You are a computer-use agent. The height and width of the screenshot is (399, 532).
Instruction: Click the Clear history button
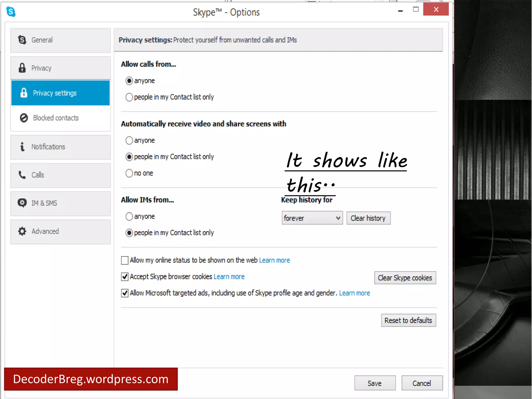tap(368, 218)
